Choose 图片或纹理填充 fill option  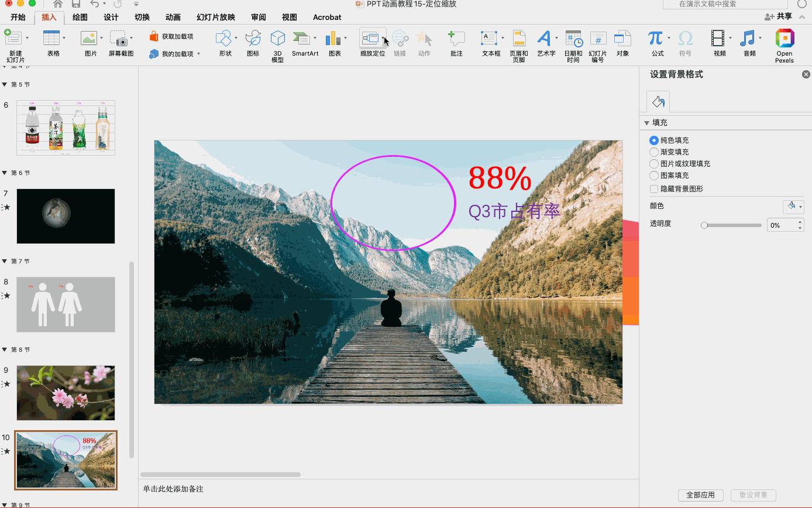pos(654,164)
